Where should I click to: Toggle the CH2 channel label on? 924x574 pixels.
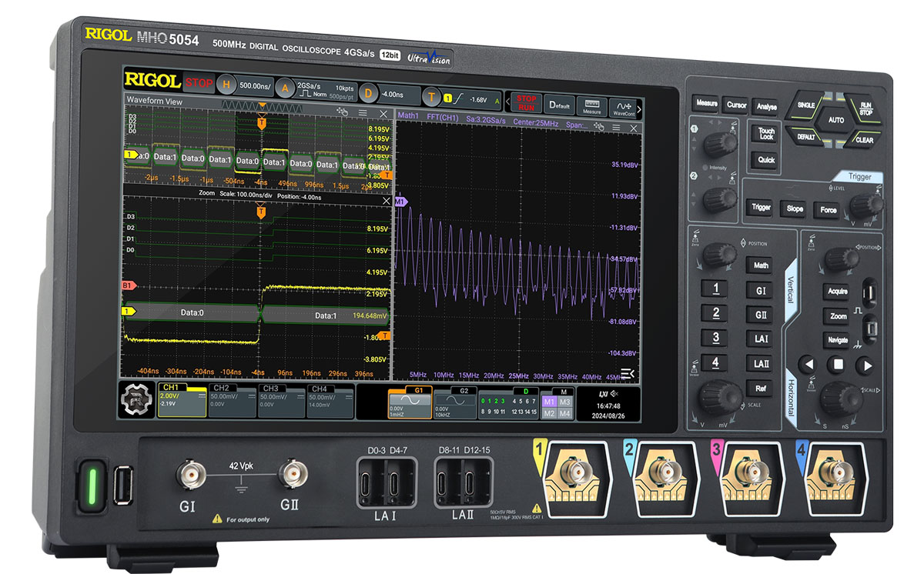coord(220,389)
